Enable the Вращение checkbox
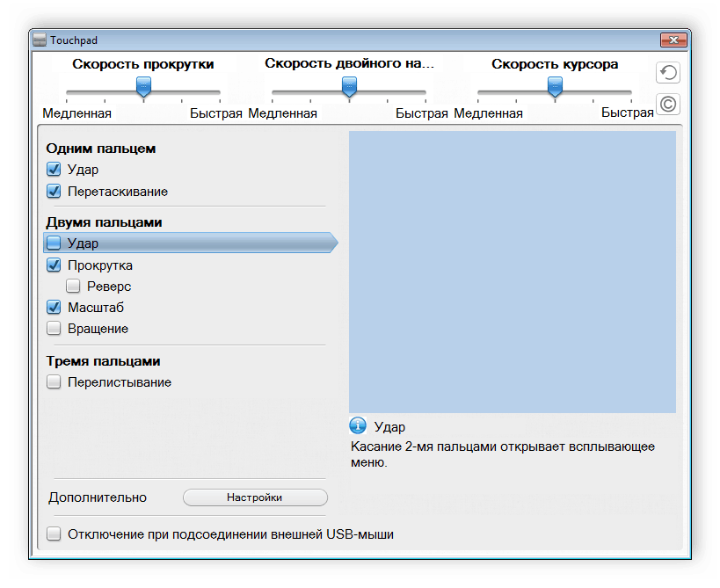This screenshot has height=588, width=720. [54, 328]
